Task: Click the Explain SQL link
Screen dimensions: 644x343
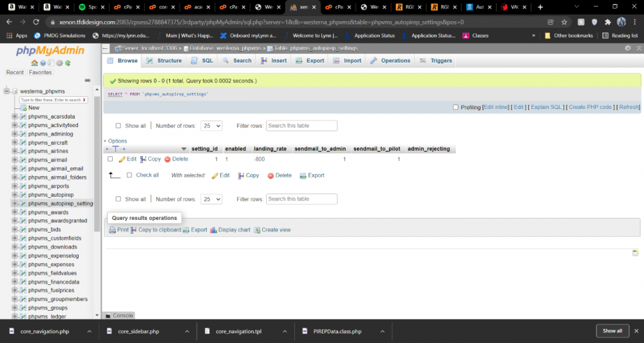Action: [x=547, y=107]
